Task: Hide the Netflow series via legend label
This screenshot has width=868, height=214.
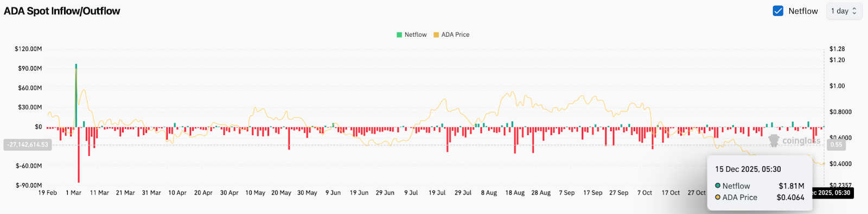Action: (416, 35)
